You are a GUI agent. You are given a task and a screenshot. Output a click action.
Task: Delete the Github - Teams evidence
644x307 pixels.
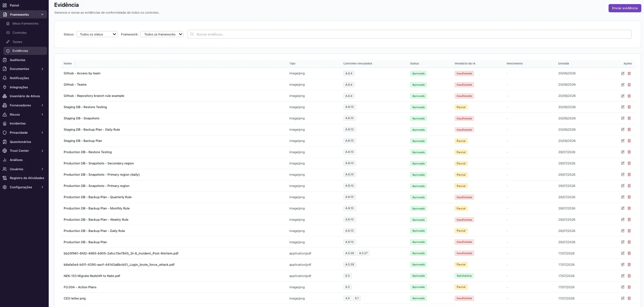[x=629, y=85]
